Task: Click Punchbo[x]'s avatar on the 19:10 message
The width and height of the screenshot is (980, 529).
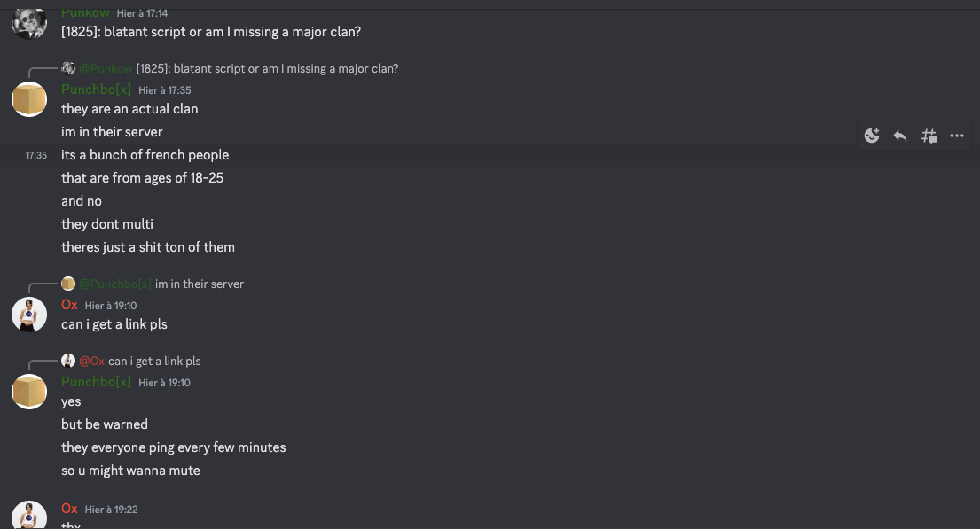Action: (x=29, y=391)
